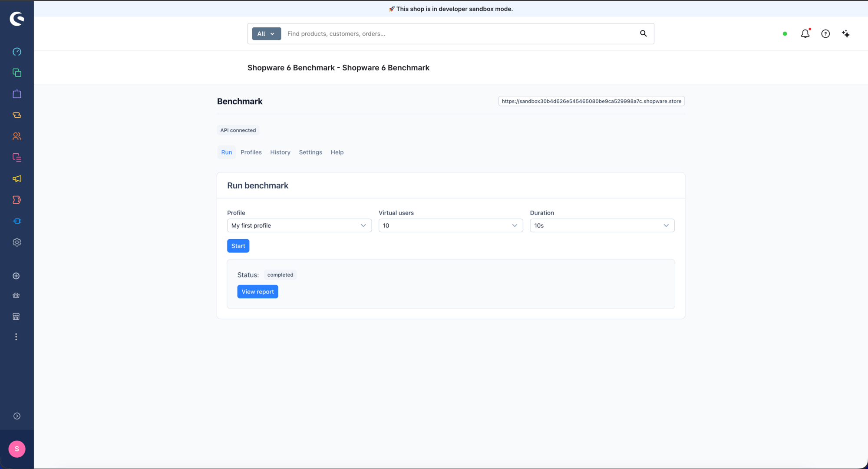
Task: Click the Start button
Action: point(238,246)
